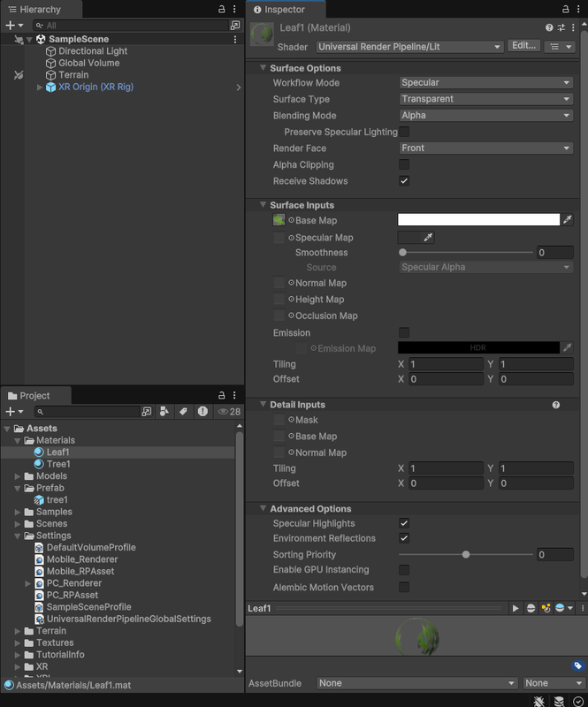The width and height of the screenshot is (588, 707).
Task: Open cache server status icon in status bar
Action: point(559,701)
